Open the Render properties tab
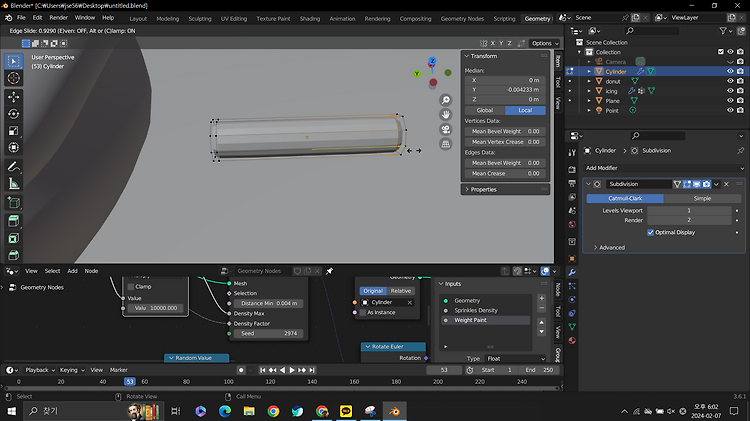The width and height of the screenshot is (750, 421). tap(572, 169)
